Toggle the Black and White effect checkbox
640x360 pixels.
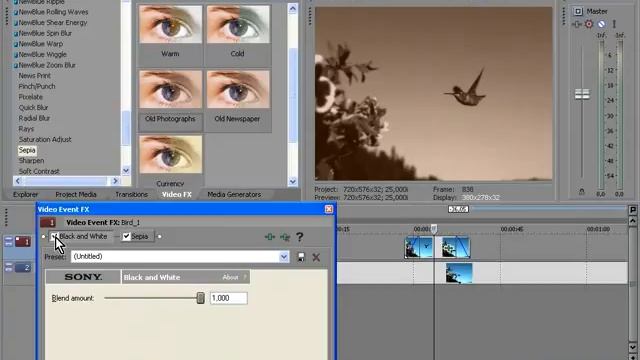pyautogui.click(x=54, y=236)
